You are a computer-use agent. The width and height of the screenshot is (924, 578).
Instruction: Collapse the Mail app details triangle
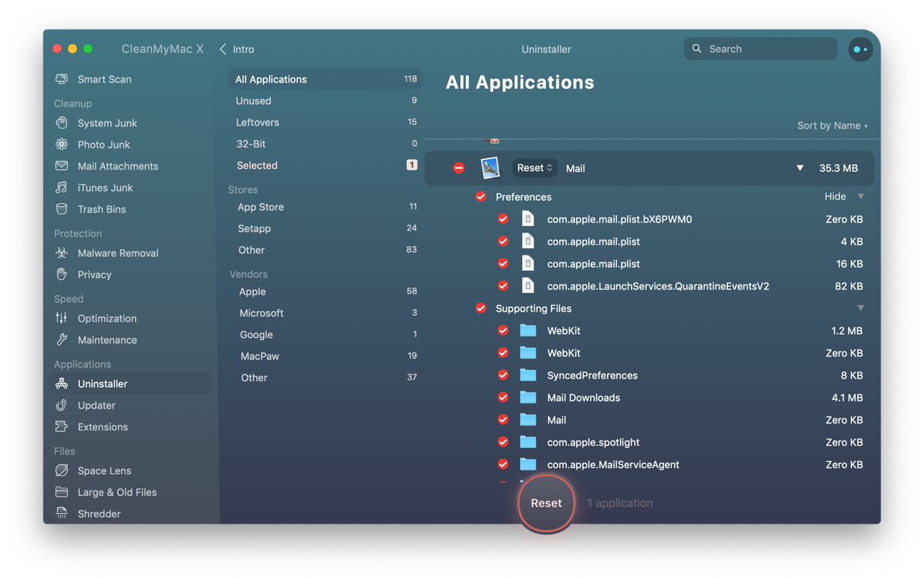coord(799,168)
